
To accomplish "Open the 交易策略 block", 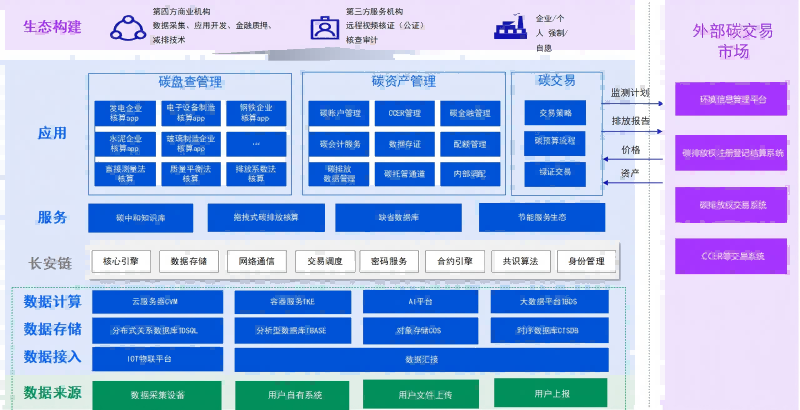I will pyautogui.click(x=555, y=113).
